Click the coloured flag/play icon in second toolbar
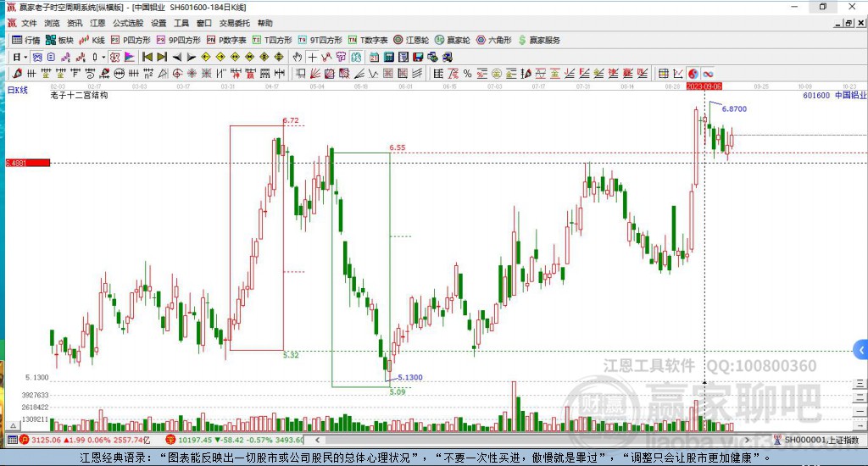Viewport: 868px width, 466px height. pos(130,57)
